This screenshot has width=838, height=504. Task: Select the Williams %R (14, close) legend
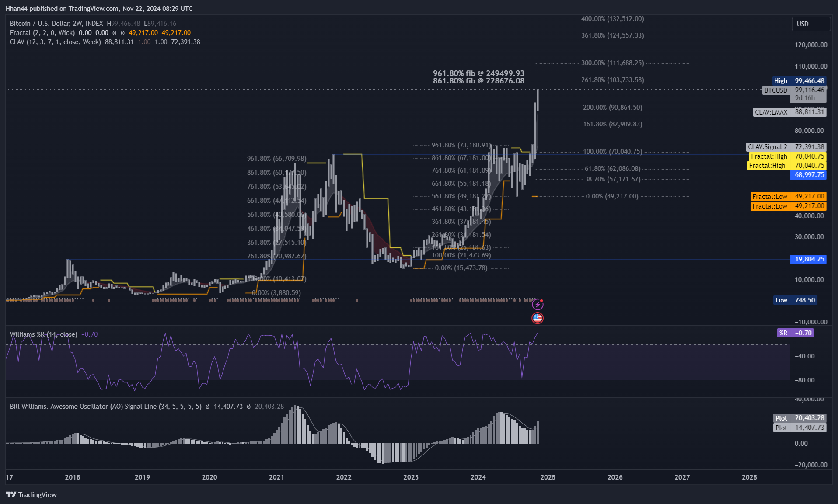44,334
